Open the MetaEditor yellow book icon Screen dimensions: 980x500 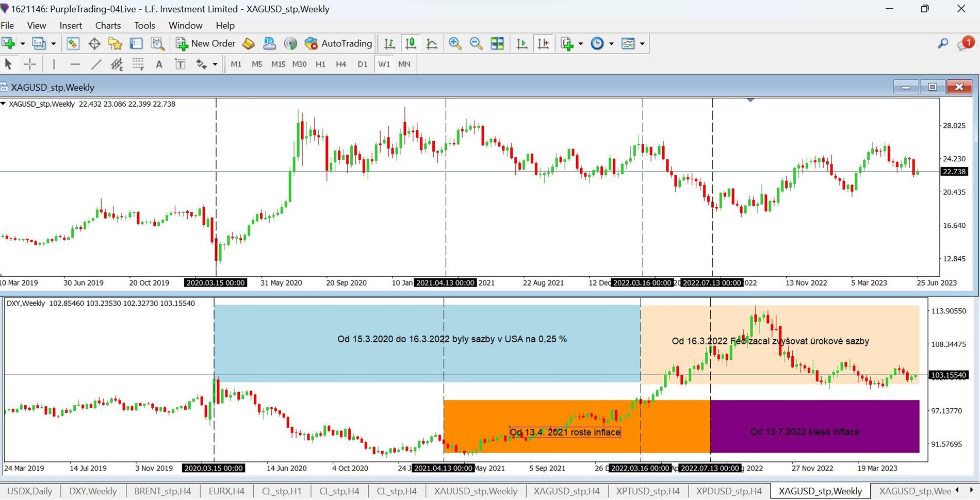tap(249, 44)
